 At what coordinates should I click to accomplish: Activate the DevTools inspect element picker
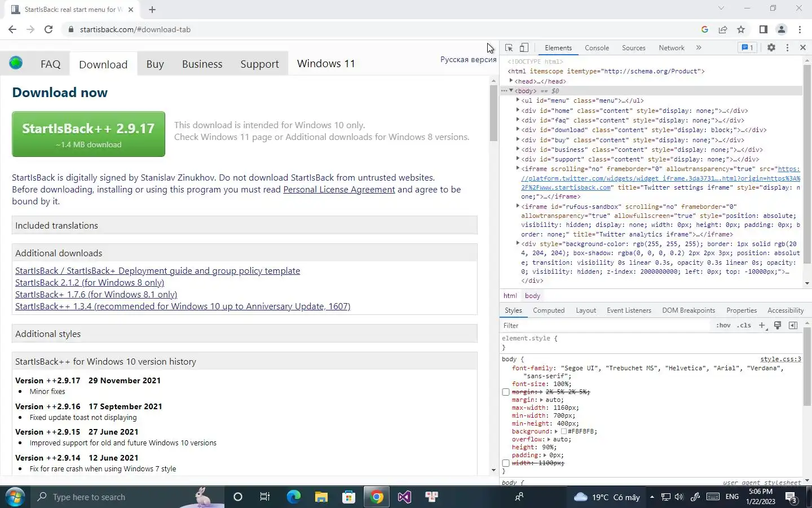[x=509, y=48]
